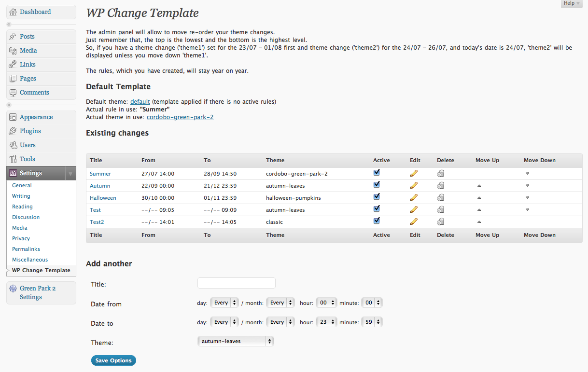
Task: Expand the Settings menu arrow
Action: click(x=70, y=173)
